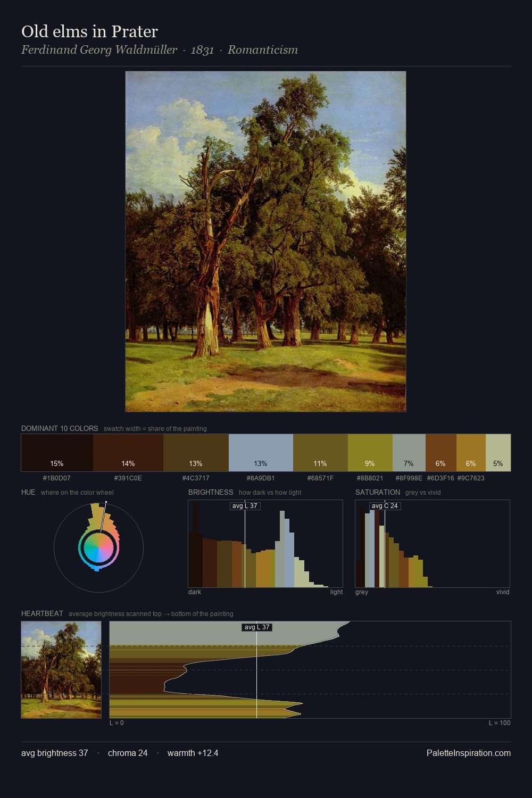Click hex code #391C0E
Viewport: 532px width, 798px height.
pos(128,478)
